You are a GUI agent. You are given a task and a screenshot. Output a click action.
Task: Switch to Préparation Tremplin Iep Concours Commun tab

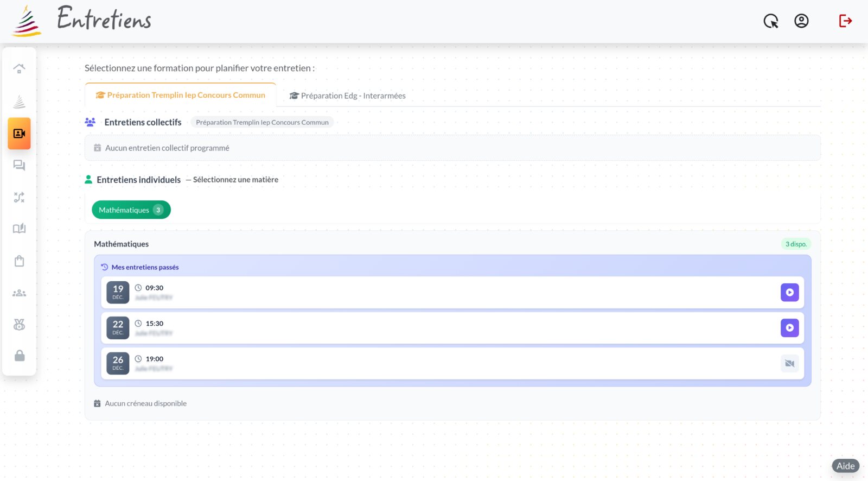coord(181,95)
